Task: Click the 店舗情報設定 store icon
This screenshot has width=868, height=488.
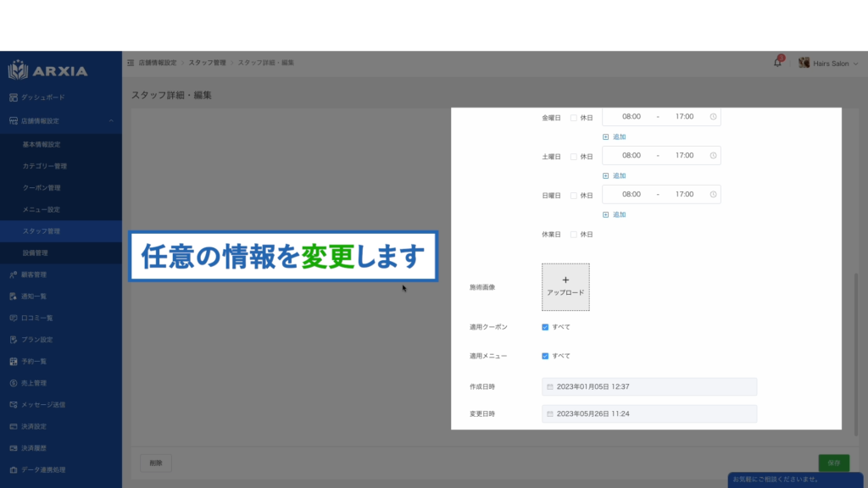Action: pos(14,120)
